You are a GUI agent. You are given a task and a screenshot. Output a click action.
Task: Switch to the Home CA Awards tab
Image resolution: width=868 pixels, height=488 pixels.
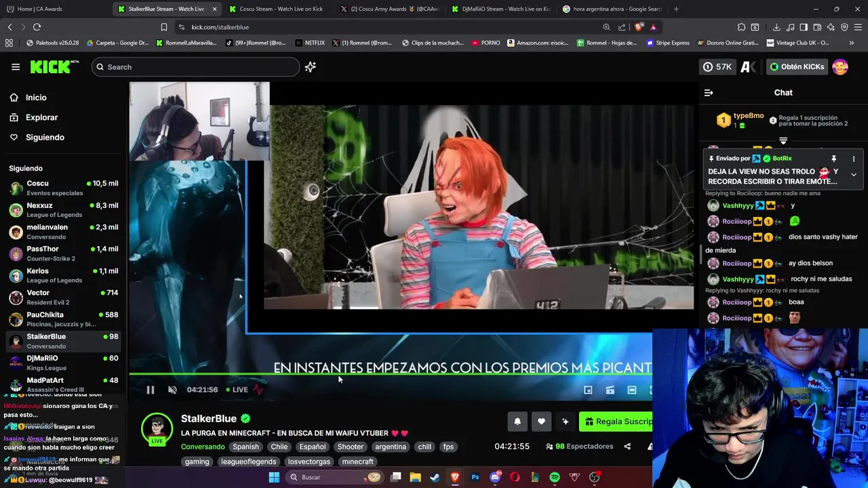pyautogui.click(x=39, y=9)
